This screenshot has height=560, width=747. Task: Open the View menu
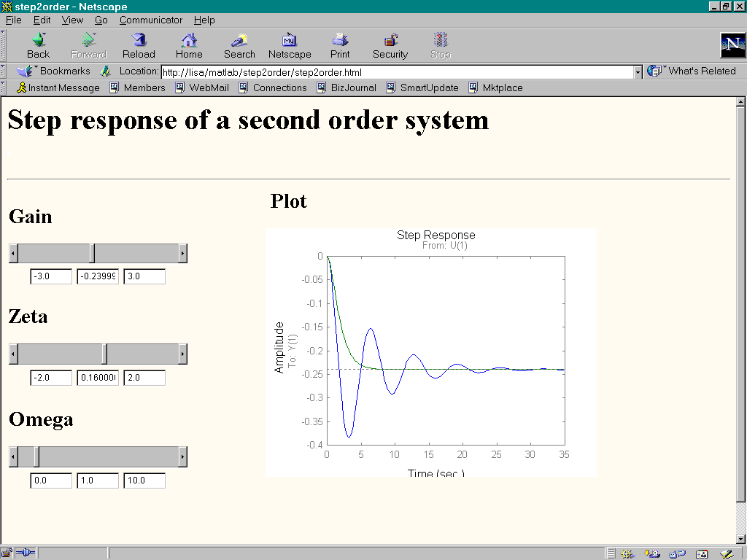pos(72,20)
